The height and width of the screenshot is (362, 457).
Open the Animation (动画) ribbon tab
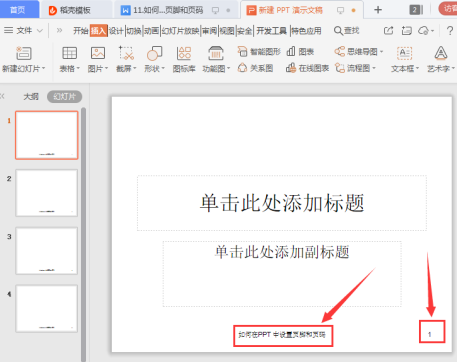[152, 31]
